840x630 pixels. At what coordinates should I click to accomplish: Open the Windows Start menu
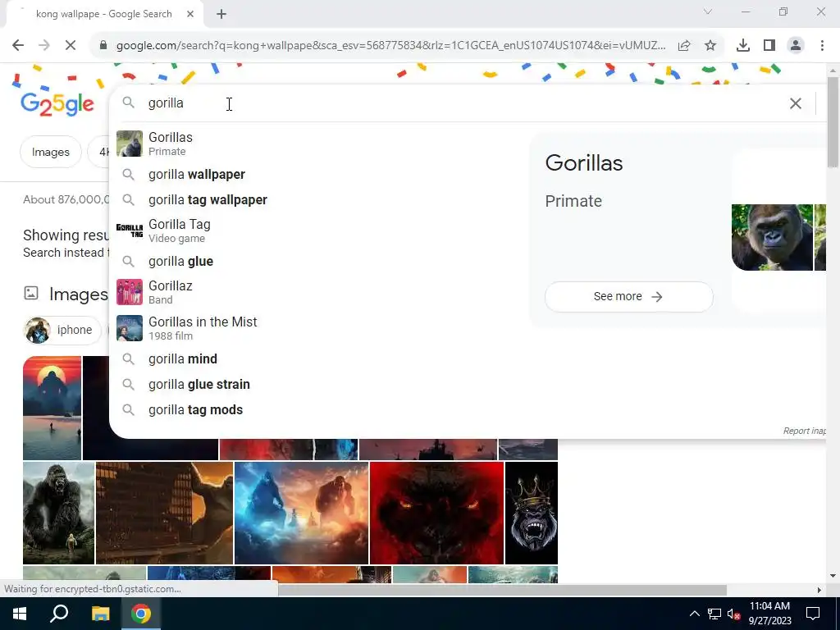pos(20,614)
